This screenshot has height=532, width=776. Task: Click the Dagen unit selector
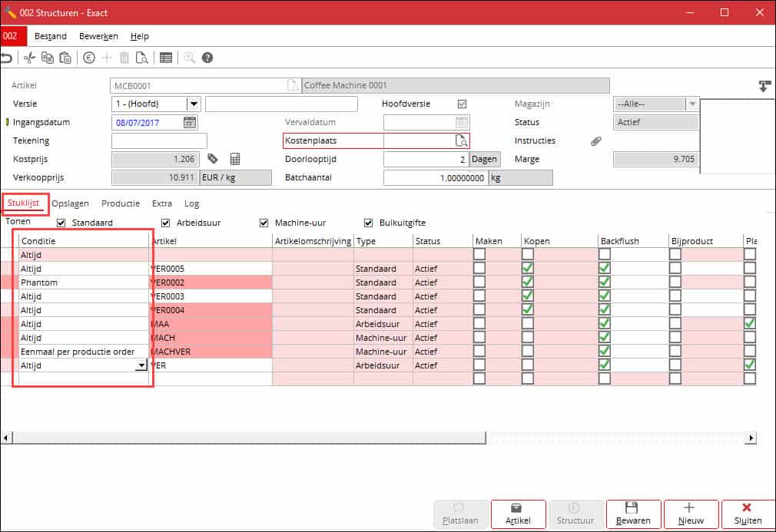click(485, 159)
